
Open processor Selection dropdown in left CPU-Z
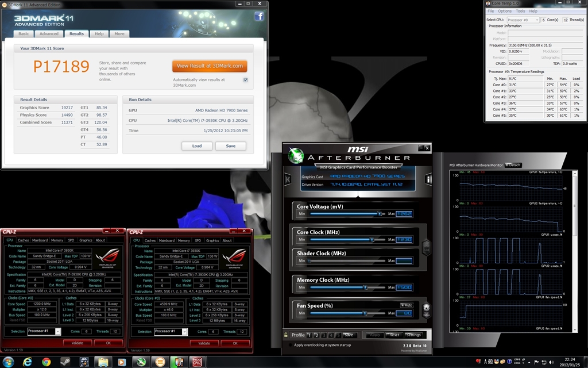(x=44, y=331)
